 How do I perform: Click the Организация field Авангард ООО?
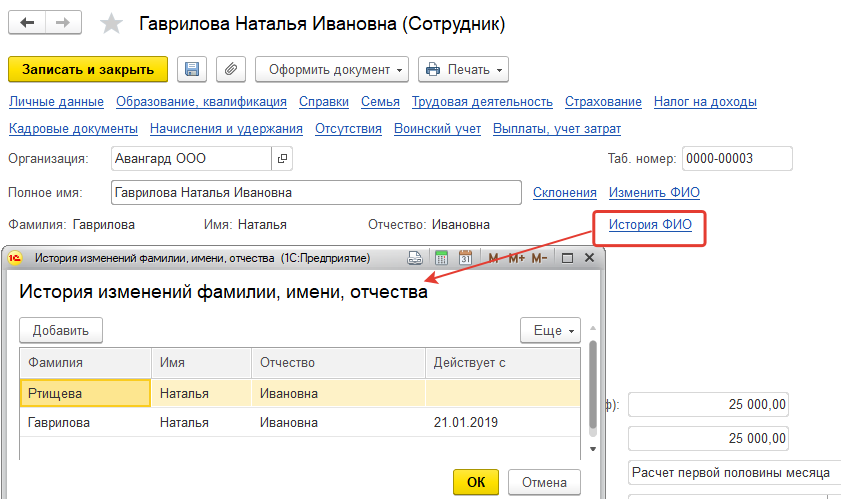pyautogui.click(x=191, y=158)
